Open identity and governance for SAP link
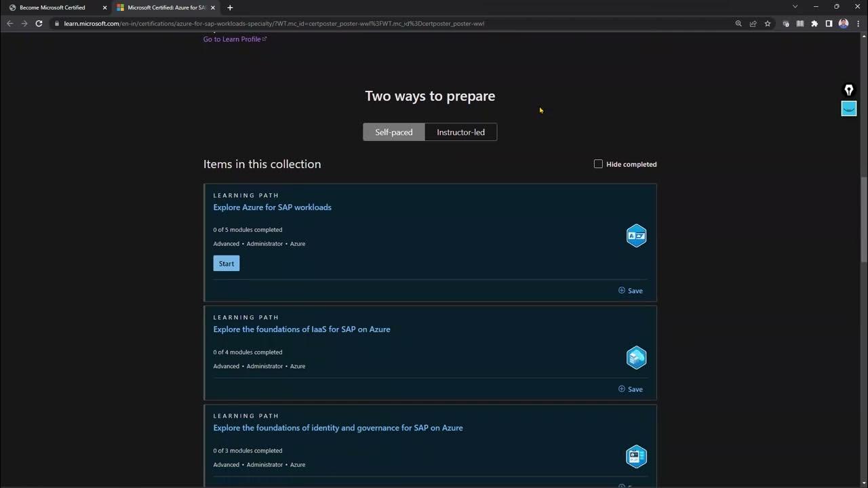 coord(338,428)
